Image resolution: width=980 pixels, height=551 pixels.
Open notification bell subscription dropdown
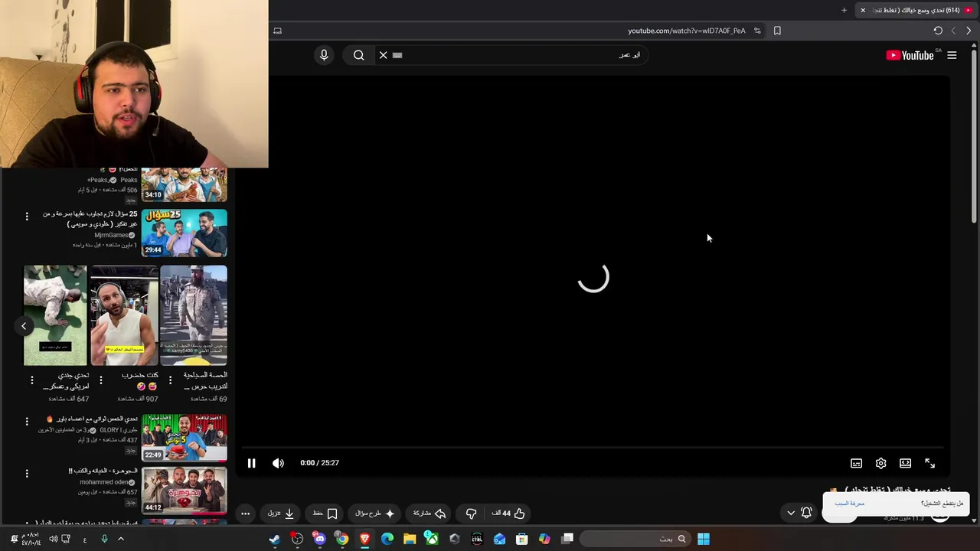(x=799, y=513)
